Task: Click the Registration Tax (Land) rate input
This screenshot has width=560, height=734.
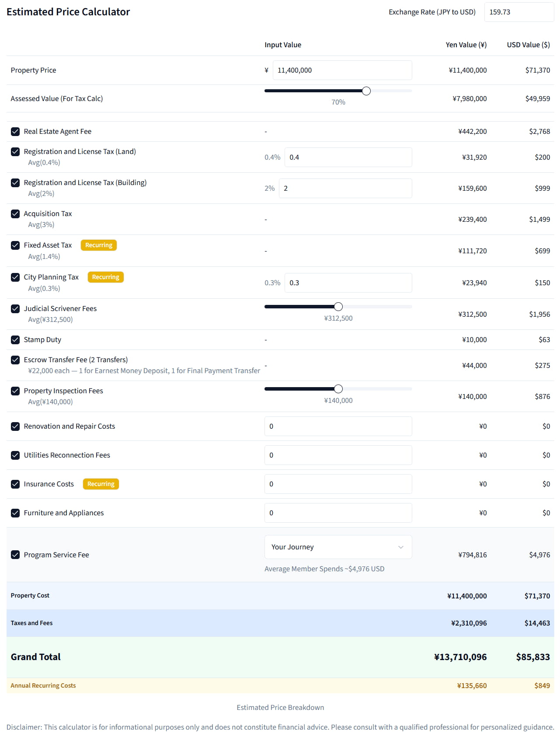Action: pyautogui.click(x=348, y=157)
